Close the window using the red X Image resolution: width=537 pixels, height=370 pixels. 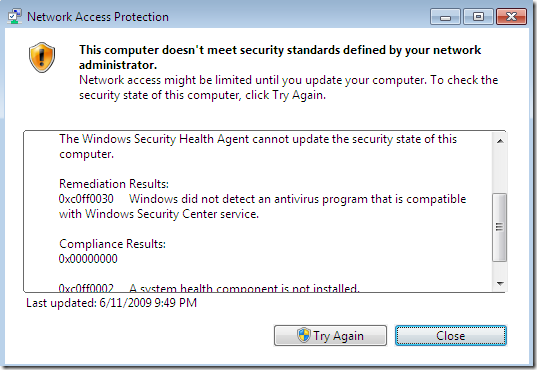pyautogui.click(x=511, y=17)
